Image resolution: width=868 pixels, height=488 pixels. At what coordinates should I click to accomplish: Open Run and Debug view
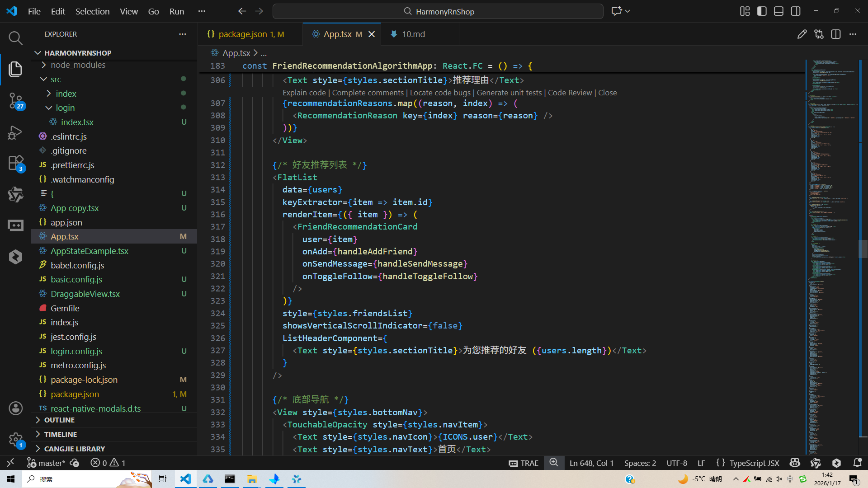click(15, 132)
